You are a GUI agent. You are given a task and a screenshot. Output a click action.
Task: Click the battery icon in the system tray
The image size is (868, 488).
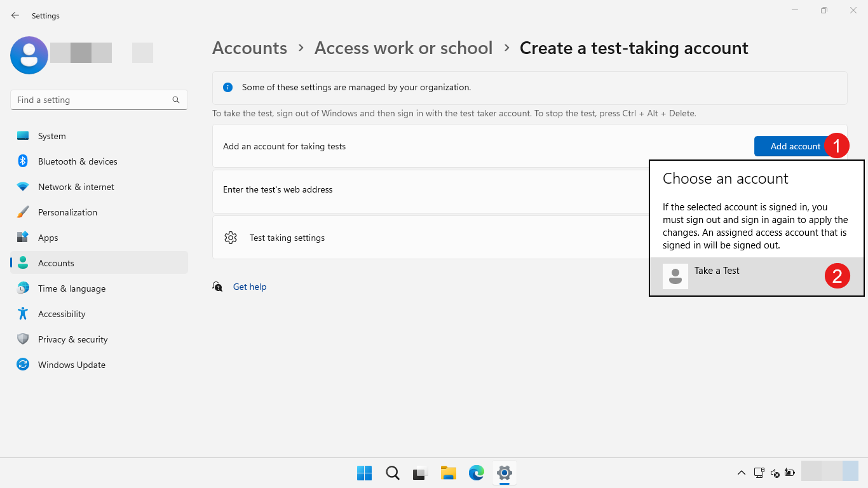click(x=789, y=473)
